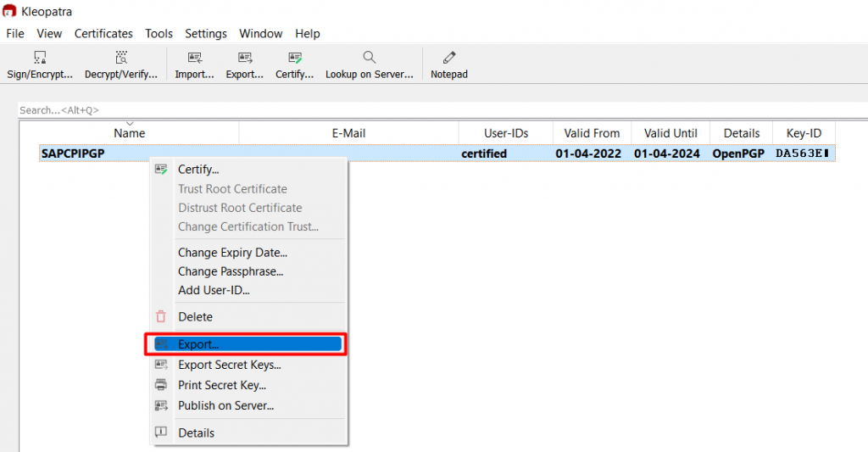Screen dimensions: 868x452
Task: Click the Certify icon in context menu
Action: pyautogui.click(x=161, y=170)
